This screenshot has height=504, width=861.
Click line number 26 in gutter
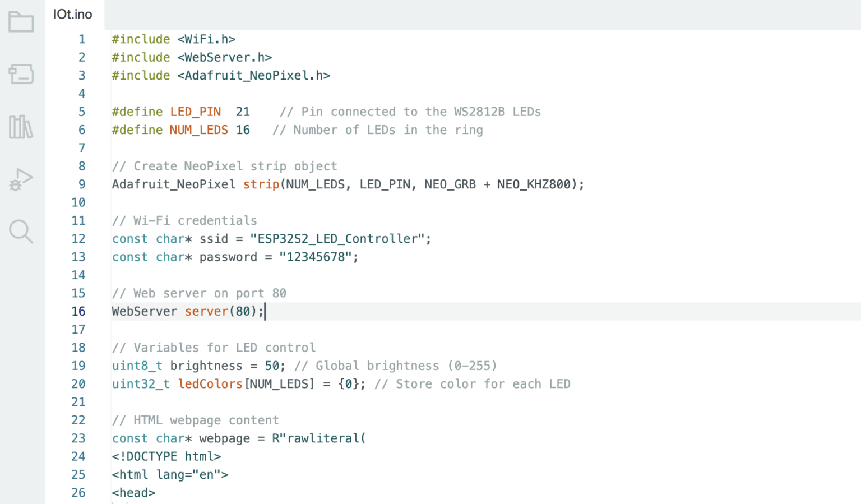click(x=78, y=493)
